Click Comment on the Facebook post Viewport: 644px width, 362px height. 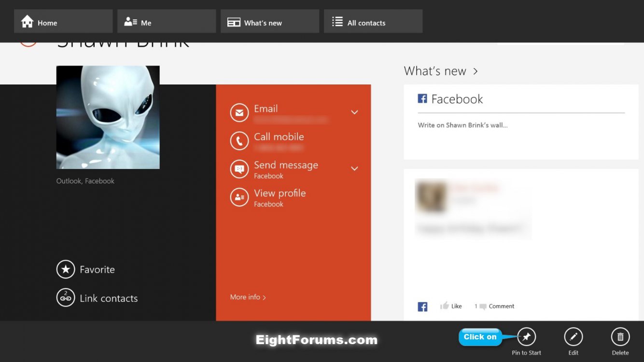tap(497, 306)
